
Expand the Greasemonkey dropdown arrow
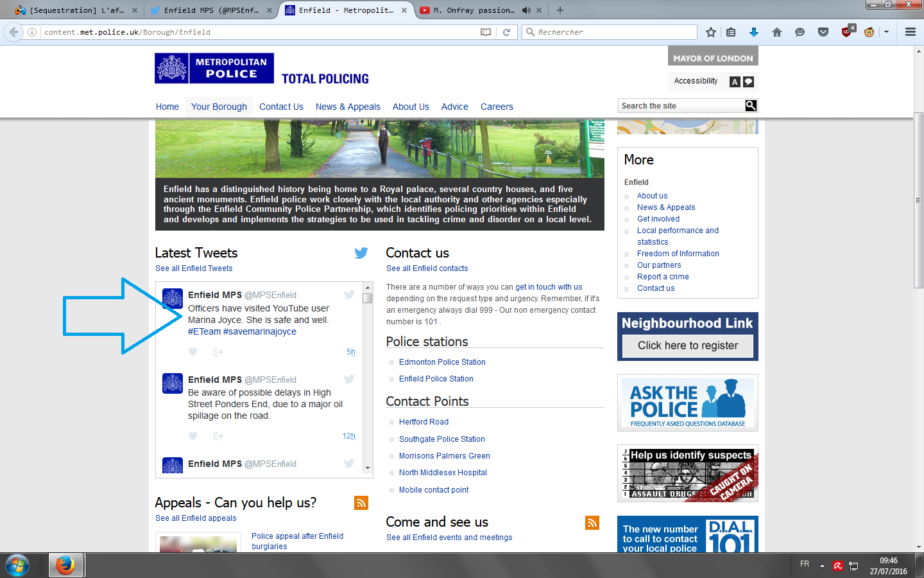[x=886, y=32]
